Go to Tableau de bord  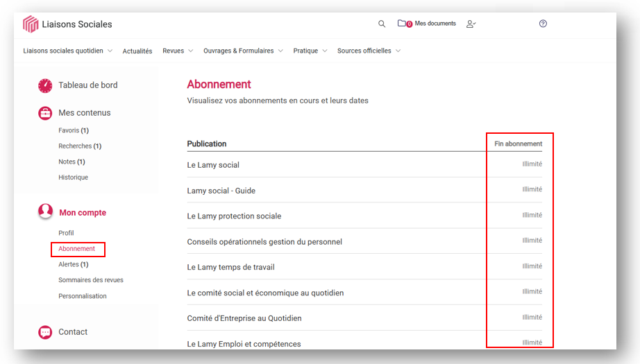(x=87, y=85)
